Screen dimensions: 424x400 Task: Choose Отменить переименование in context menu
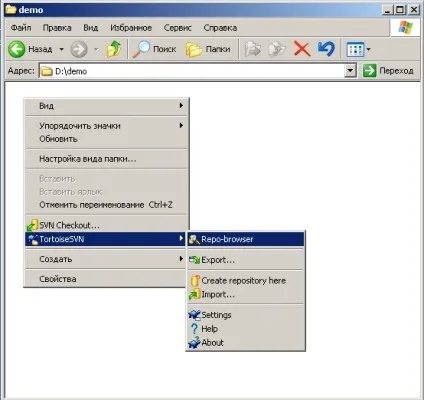[x=107, y=205]
